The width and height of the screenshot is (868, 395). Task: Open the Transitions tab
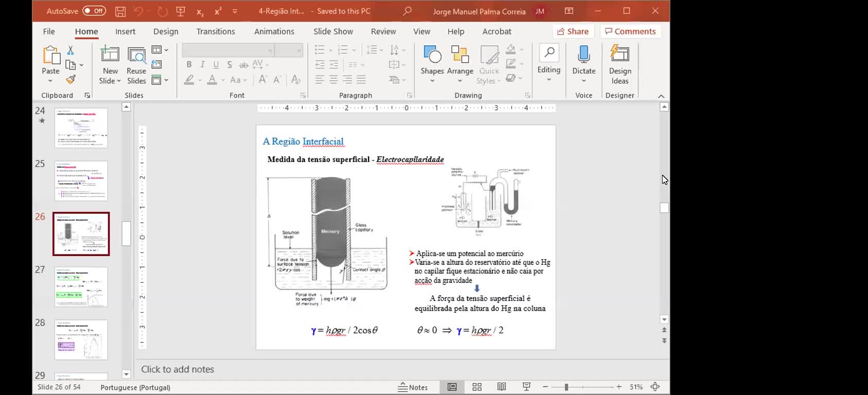point(215,31)
